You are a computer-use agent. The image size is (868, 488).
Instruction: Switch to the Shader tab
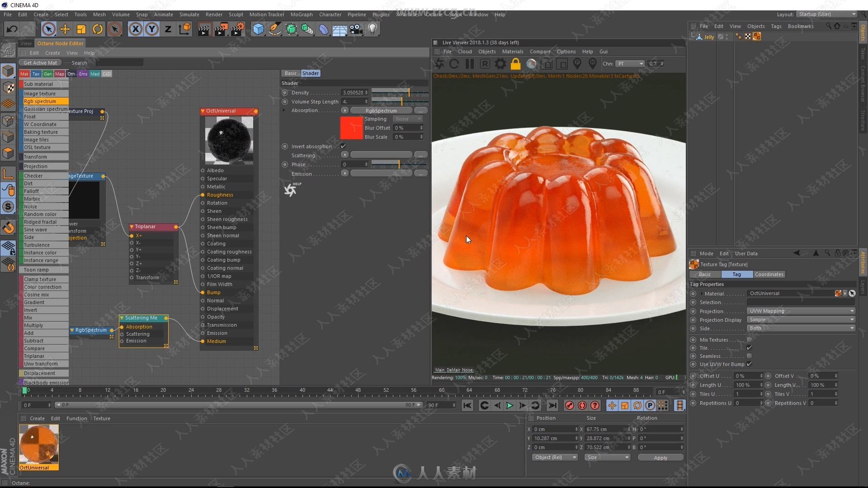click(x=310, y=73)
